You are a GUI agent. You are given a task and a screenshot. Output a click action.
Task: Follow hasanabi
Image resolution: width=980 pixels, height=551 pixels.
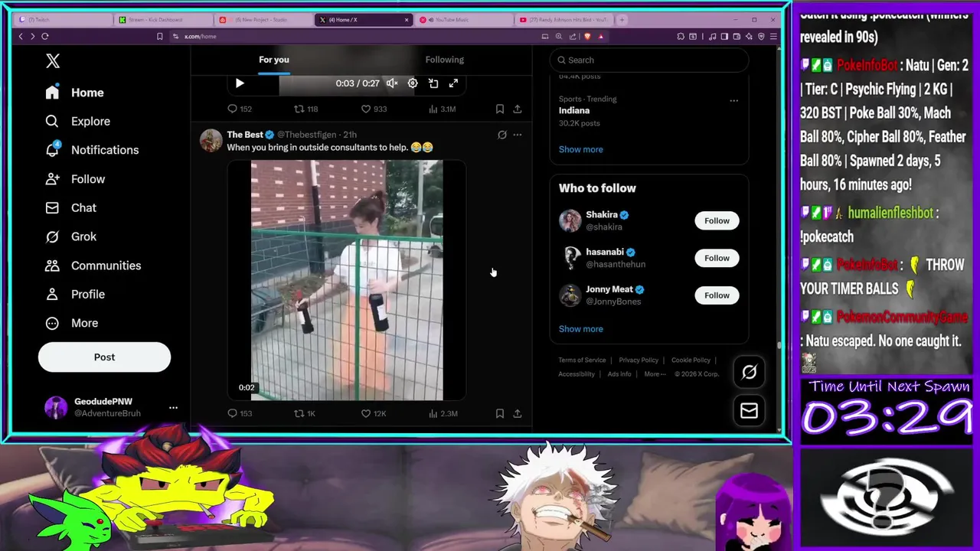coord(717,258)
